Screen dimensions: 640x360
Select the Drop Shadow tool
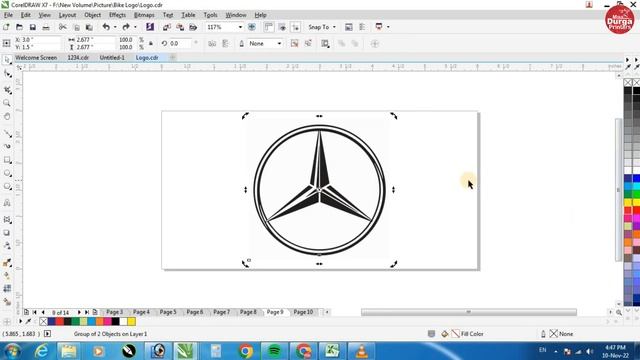click(7, 233)
